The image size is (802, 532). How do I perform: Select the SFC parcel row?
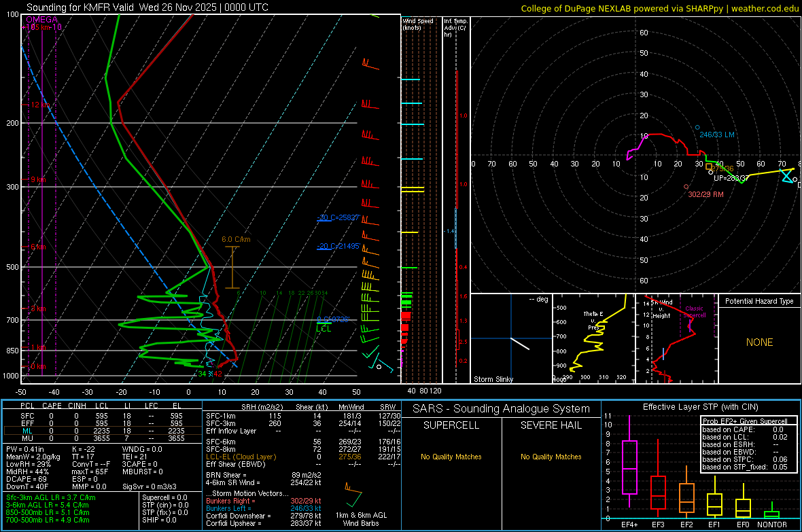[103, 416]
